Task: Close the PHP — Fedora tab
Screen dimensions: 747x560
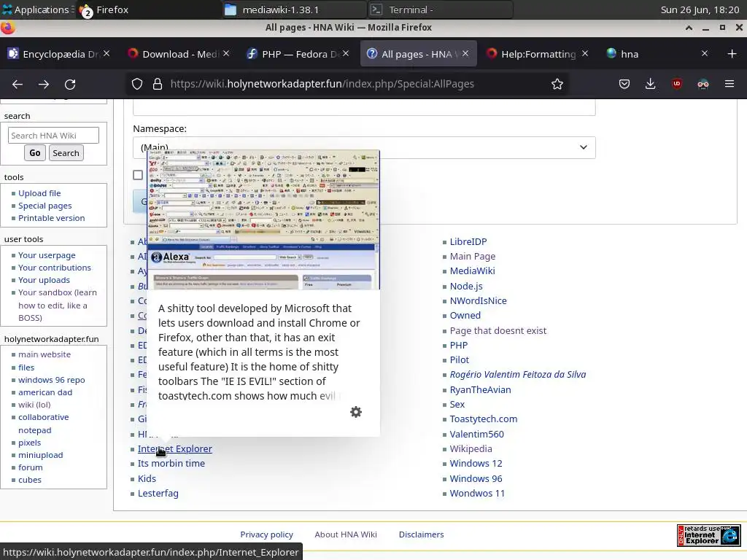Action: [x=346, y=53]
